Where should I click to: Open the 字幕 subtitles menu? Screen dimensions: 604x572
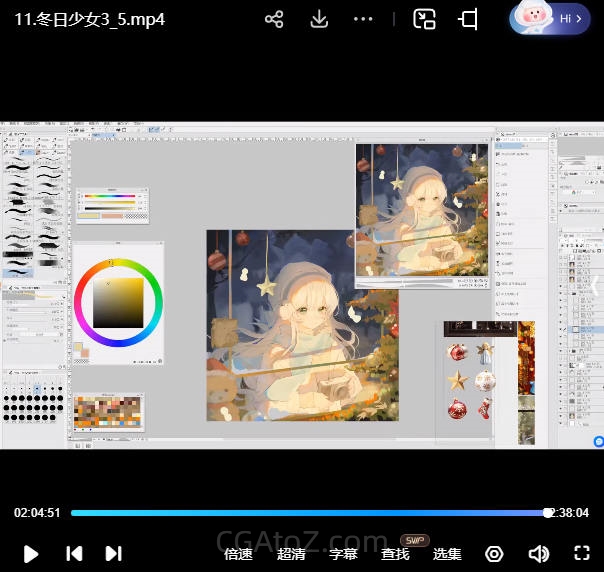[343, 554]
